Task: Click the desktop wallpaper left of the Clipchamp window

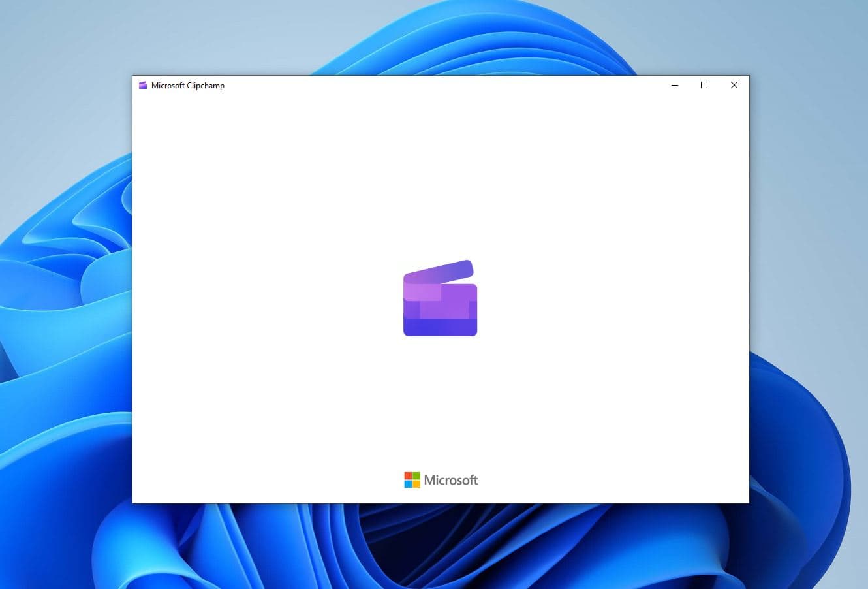Action: tap(65, 294)
